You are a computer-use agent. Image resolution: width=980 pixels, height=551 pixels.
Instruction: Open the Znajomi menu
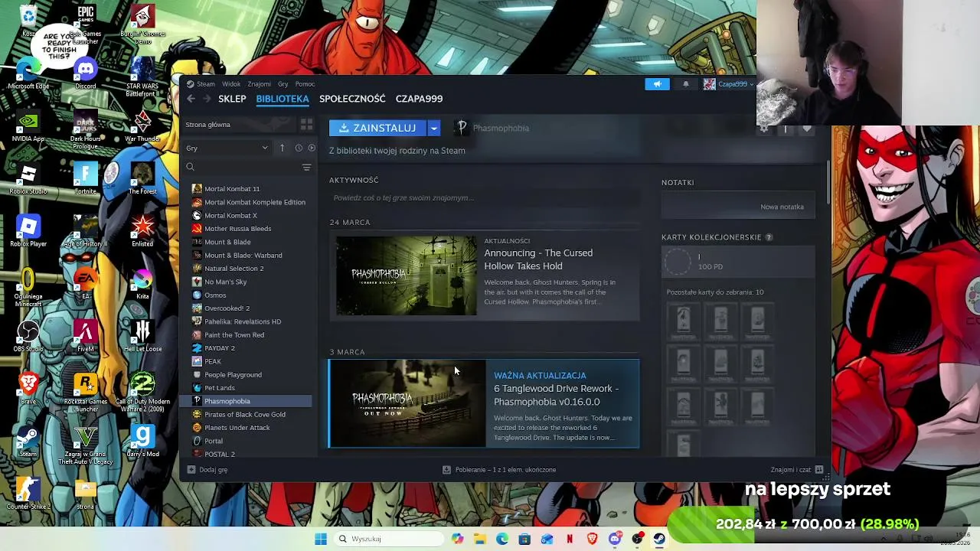click(x=259, y=84)
